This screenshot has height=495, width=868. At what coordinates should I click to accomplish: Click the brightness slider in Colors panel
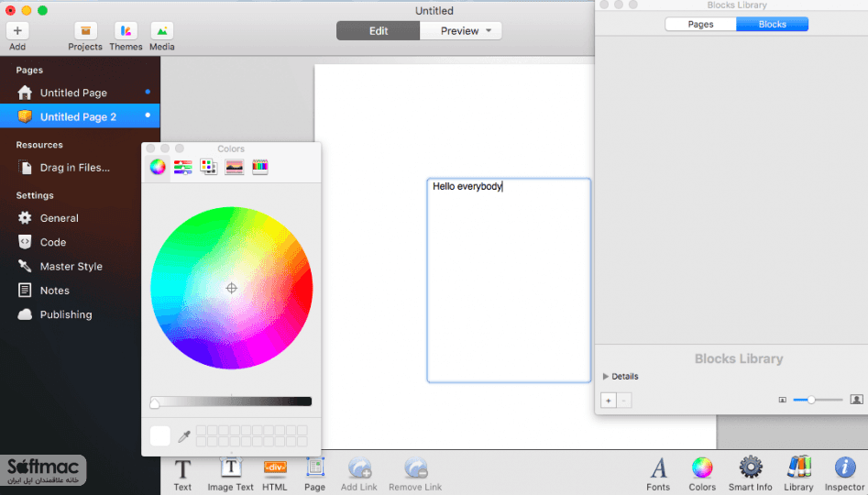(231, 401)
